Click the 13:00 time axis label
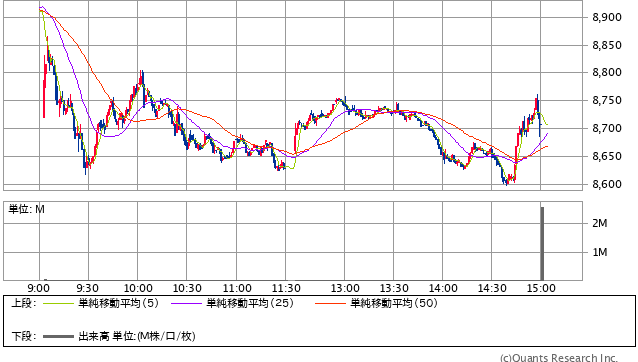 point(345,288)
